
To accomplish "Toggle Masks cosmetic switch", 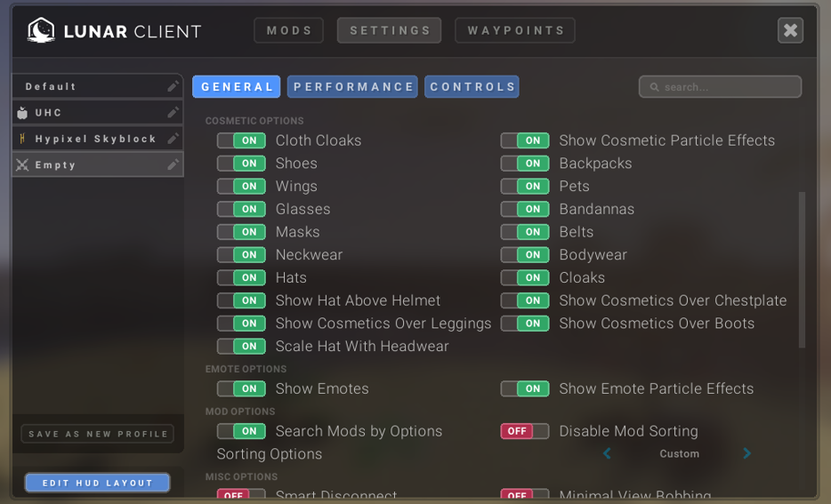I will click(x=241, y=231).
